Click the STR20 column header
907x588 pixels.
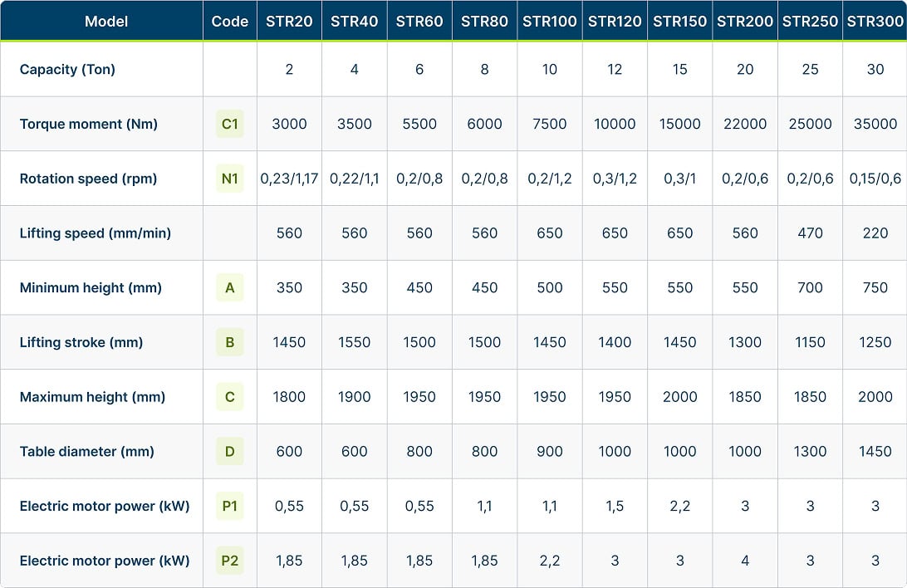coord(289,21)
